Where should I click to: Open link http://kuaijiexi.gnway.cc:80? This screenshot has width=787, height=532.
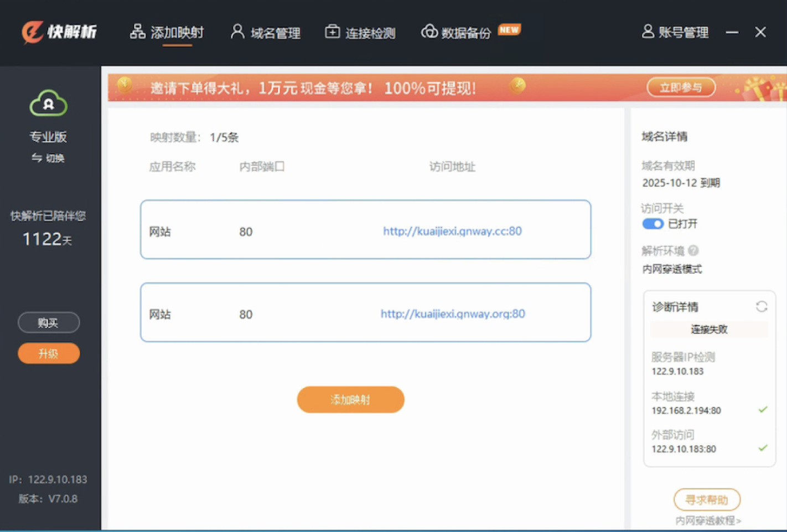[x=452, y=231]
